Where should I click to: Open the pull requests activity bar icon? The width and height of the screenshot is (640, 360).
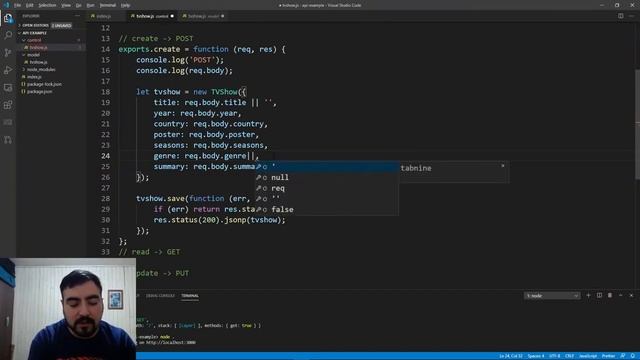click(8, 140)
